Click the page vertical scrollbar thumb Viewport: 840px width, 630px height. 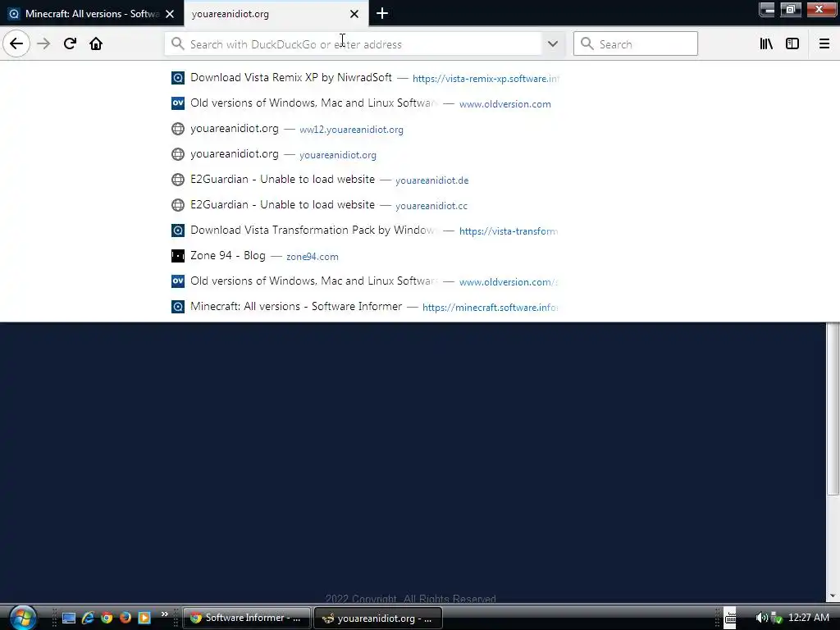coord(833,410)
